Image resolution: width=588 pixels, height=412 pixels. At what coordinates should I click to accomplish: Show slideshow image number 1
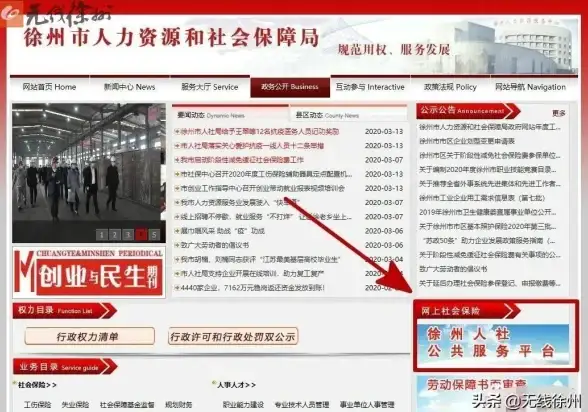pos(101,235)
